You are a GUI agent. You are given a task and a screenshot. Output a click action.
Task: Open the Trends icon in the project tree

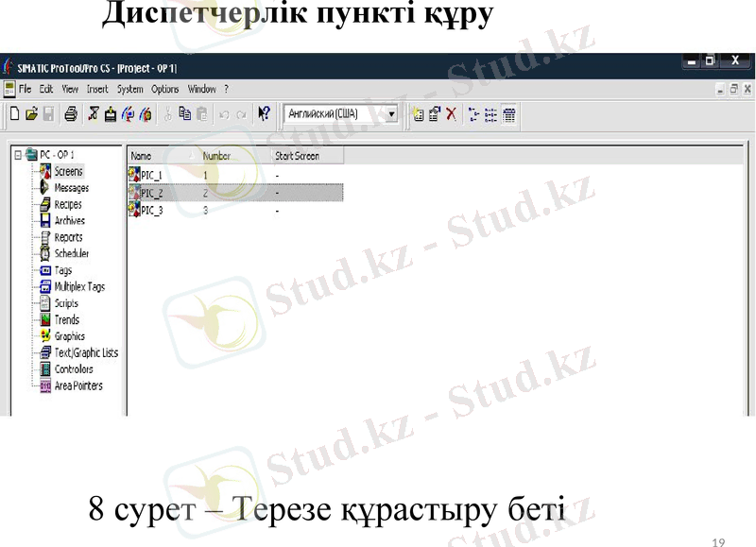pyautogui.click(x=45, y=319)
